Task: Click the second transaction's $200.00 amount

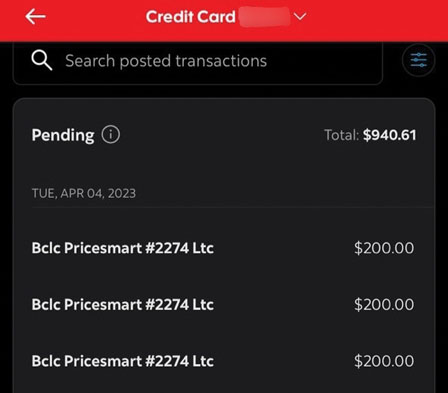Action: click(x=384, y=304)
